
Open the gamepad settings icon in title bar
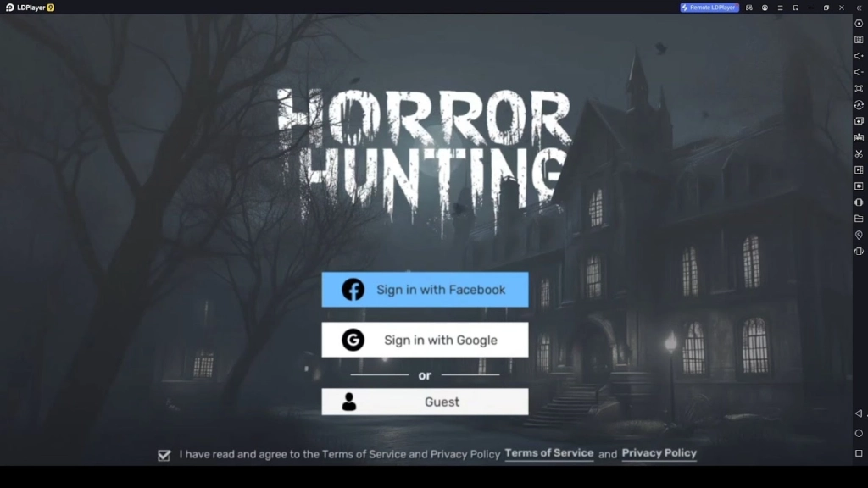click(x=749, y=8)
